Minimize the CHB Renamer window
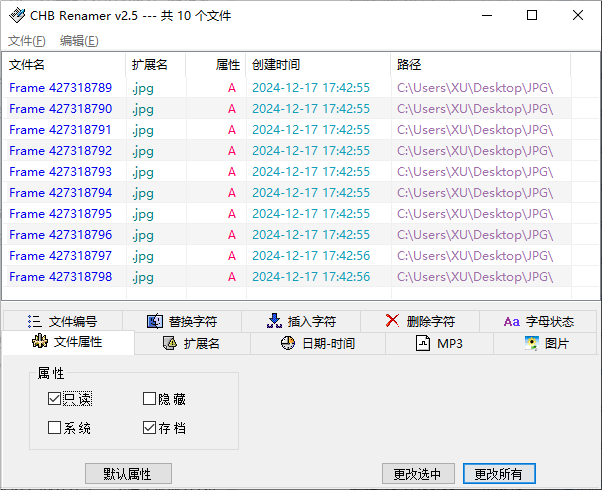The image size is (602, 490). pyautogui.click(x=487, y=15)
